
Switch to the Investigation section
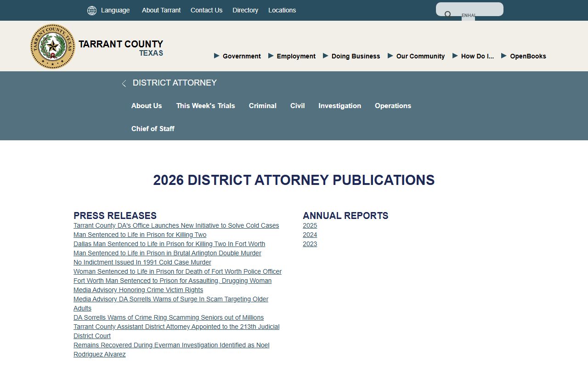pyautogui.click(x=340, y=106)
